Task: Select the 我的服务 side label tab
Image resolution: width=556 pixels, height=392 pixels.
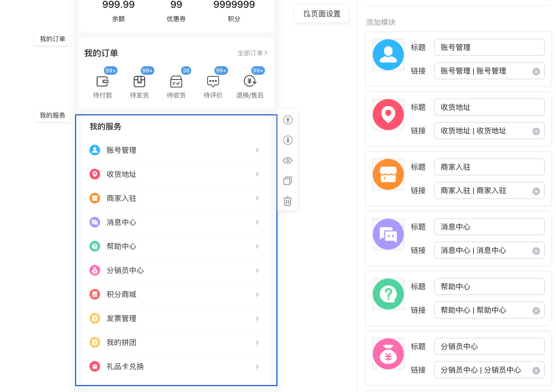Action: point(52,115)
